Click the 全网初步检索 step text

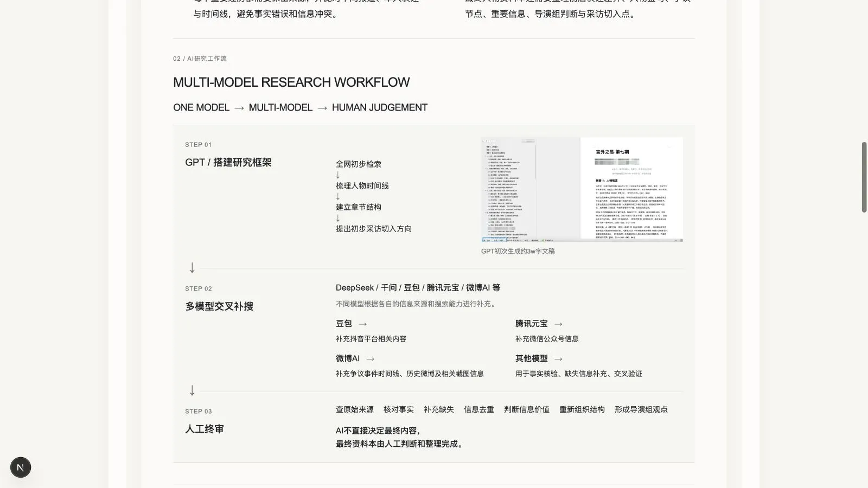(359, 164)
